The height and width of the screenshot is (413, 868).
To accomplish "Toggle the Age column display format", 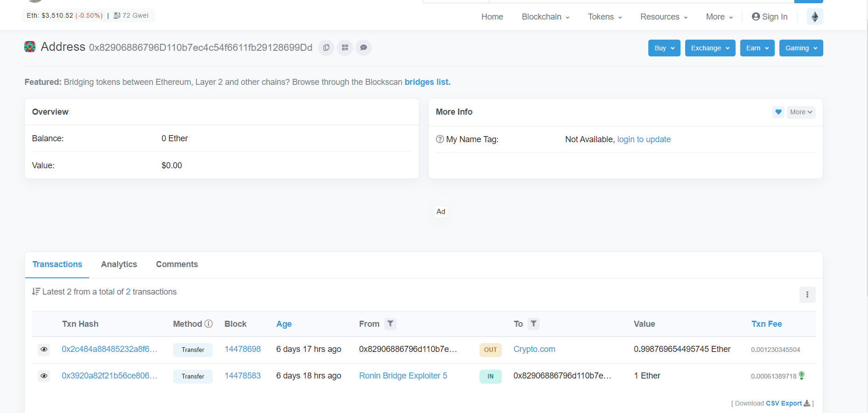I will coord(284,324).
